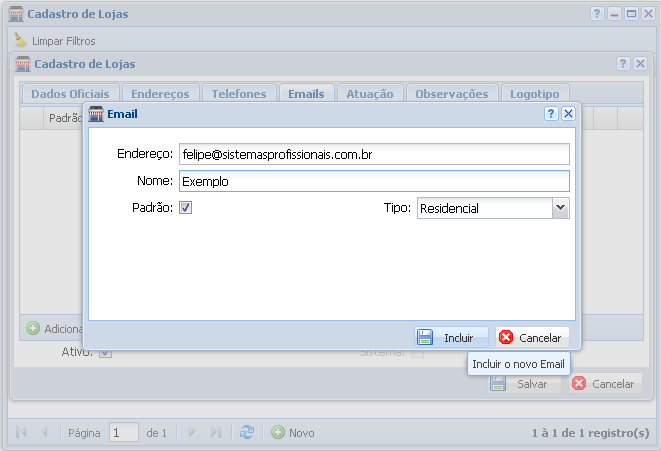
Task: Jump to last page arrow
Action: (x=215, y=433)
